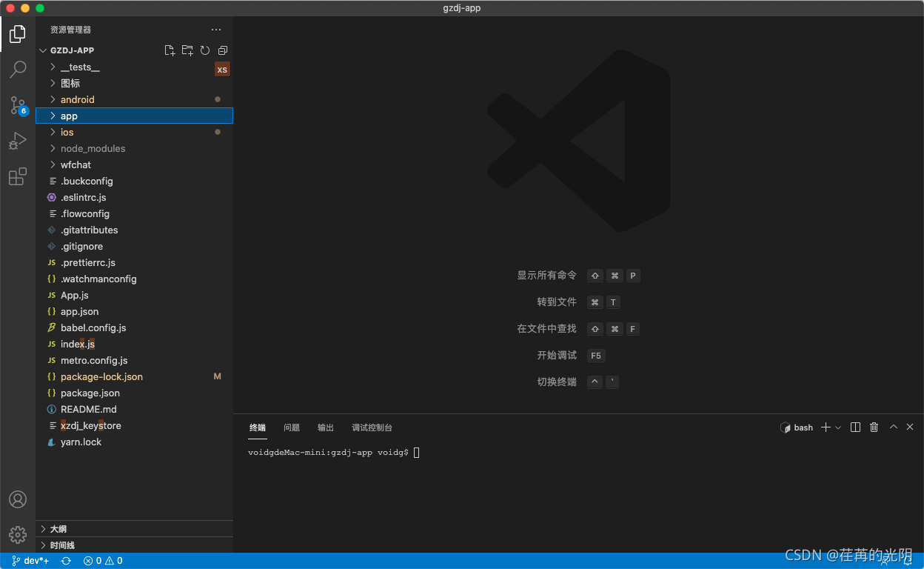Image resolution: width=924 pixels, height=569 pixels.
Task: Open the babel.config.js file
Action: coord(135,327)
